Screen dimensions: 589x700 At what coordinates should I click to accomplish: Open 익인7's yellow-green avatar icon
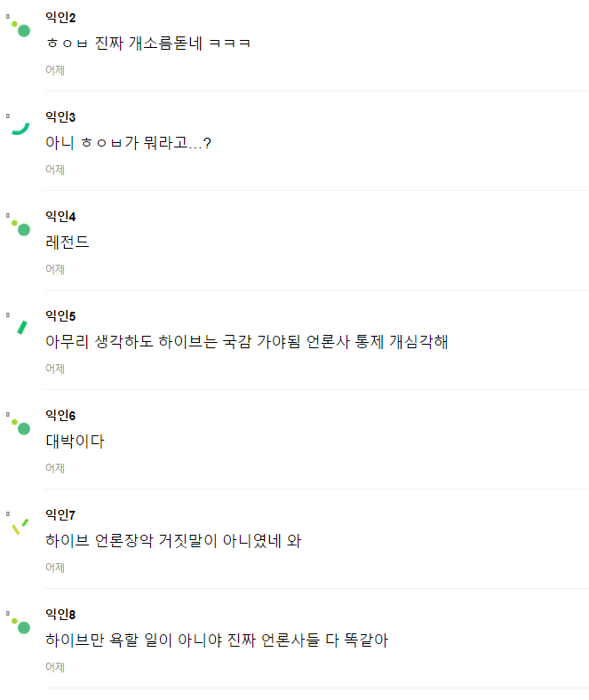[x=20, y=525]
